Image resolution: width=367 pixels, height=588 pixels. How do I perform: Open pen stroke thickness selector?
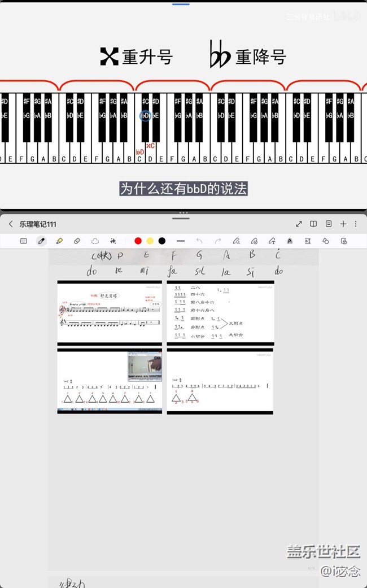(181, 241)
